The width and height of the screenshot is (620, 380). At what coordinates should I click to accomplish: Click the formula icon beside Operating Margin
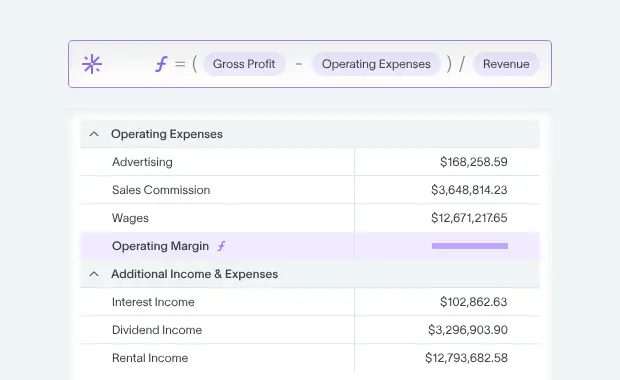click(x=221, y=246)
